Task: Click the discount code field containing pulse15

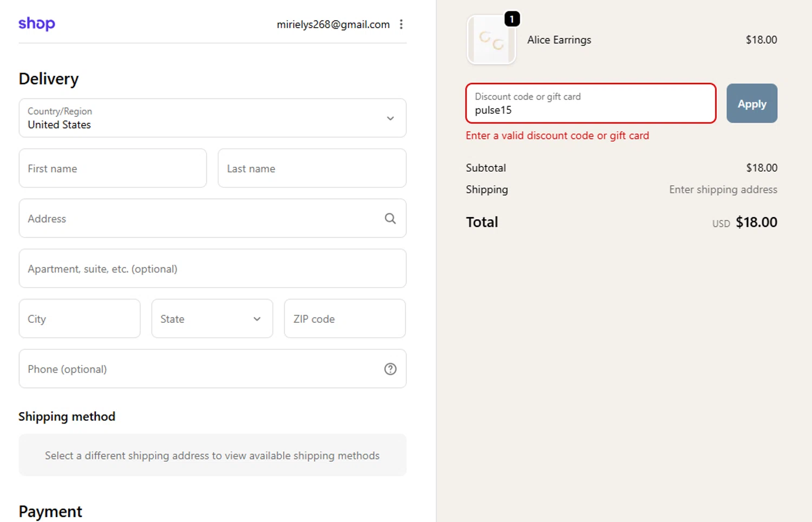Action: pos(591,104)
